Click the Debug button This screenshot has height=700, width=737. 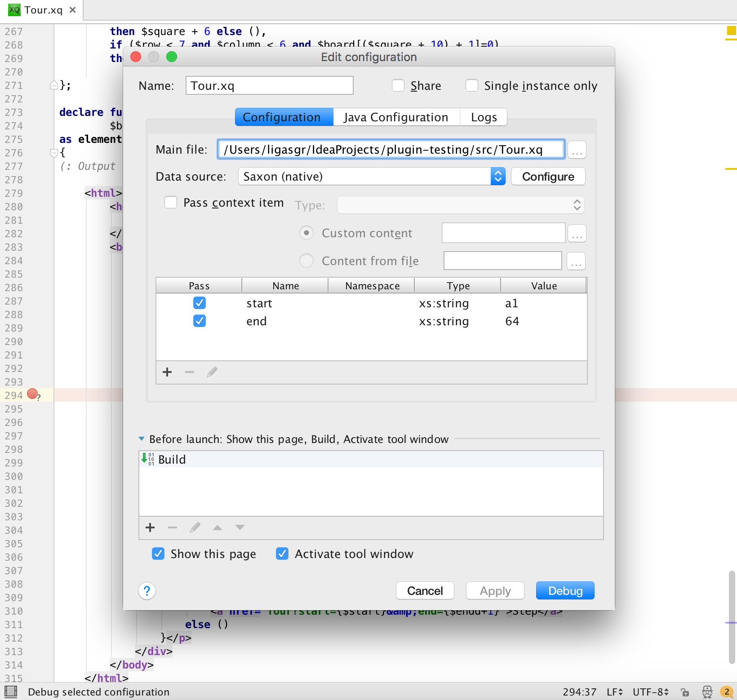pos(565,591)
